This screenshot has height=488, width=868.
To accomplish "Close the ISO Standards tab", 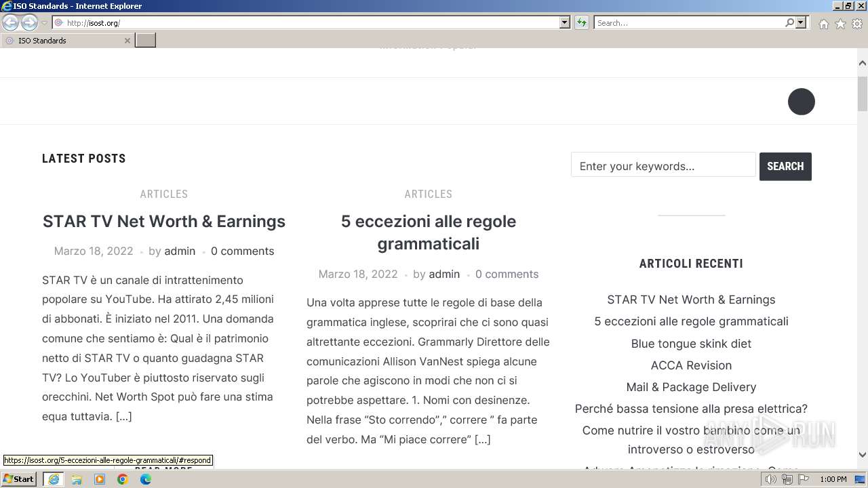I will pos(127,41).
